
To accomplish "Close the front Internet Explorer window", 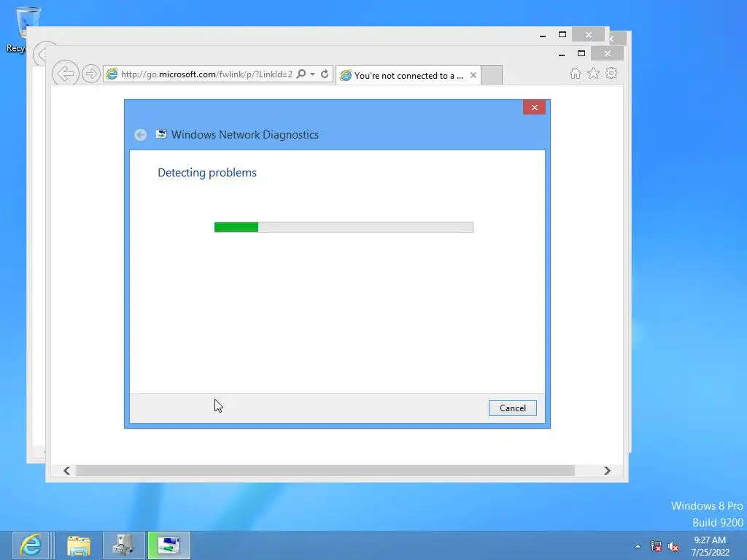I will [x=607, y=53].
